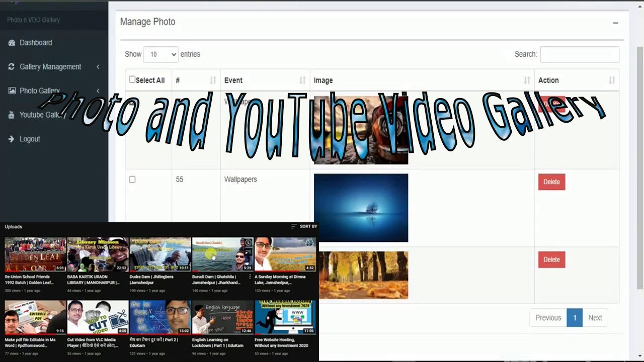Sort by the Action column
This screenshot has width=644, height=362.
tap(577, 80)
